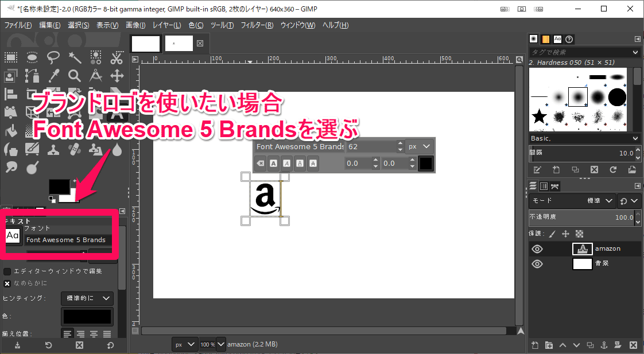Select left-justify text alignment button
The height and width of the screenshot is (354, 644).
[68, 334]
